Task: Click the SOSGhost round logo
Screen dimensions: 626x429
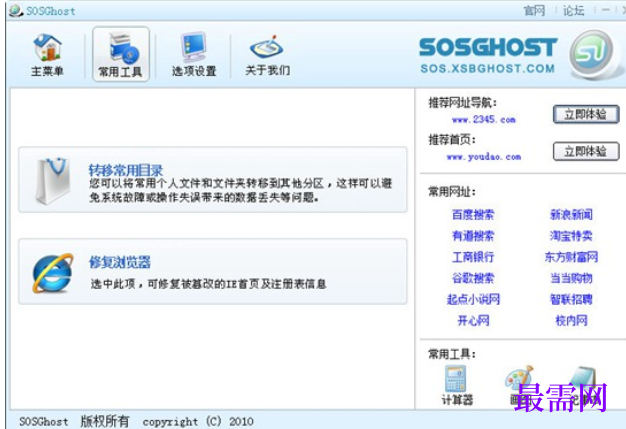Action: (x=593, y=54)
